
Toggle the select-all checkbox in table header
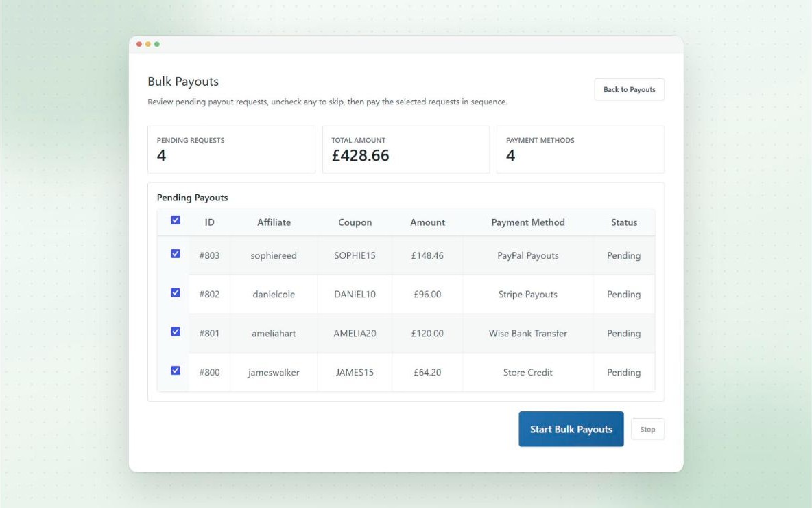[176, 220]
